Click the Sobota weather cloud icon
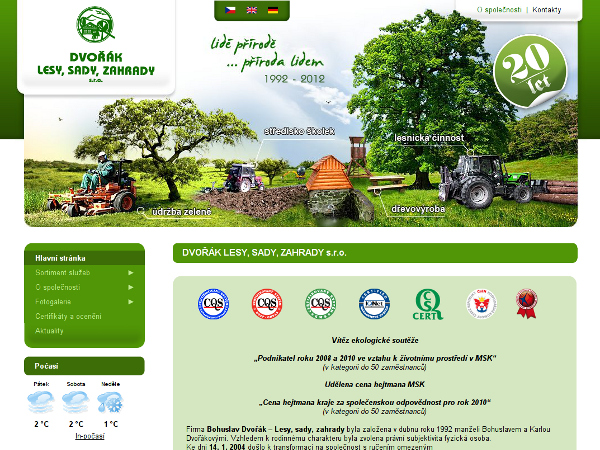This screenshot has width=600, height=450. 75,402
